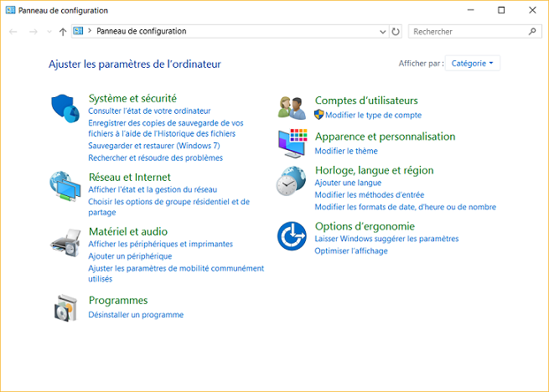Image resolution: width=549 pixels, height=392 pixels.
Task: Open the recent locations dropdown arrow
Action: [x=49, y=32]
